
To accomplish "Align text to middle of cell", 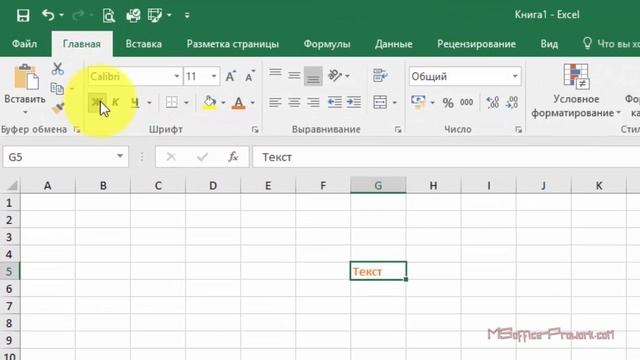I will click(294, 76).
